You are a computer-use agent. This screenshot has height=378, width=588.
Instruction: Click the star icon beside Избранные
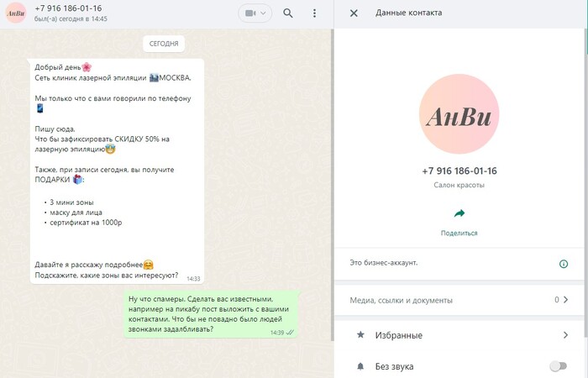[360, 334]
